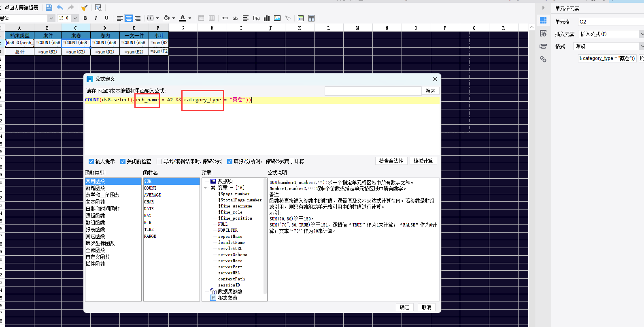Enable 导出/编辑结果时,保留公式 checkbox
Viewport: 644px width, 327px height.
click(x=159, y=161)
